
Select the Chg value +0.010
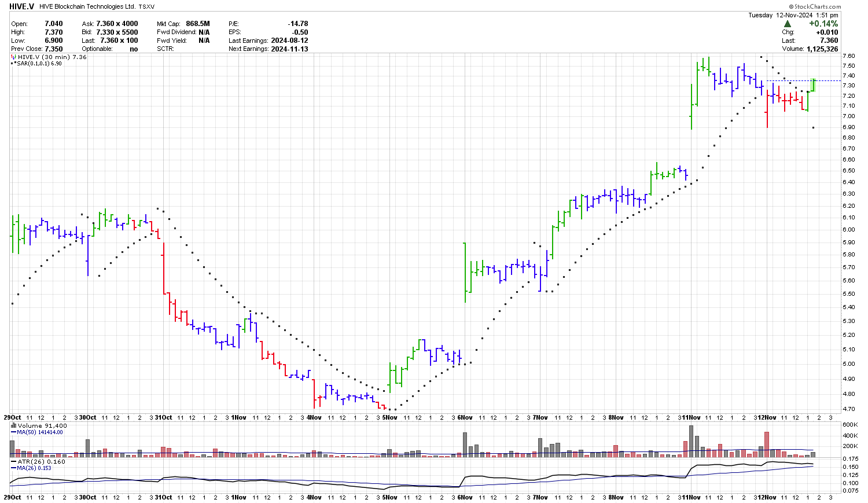click(x=827, y=32)
